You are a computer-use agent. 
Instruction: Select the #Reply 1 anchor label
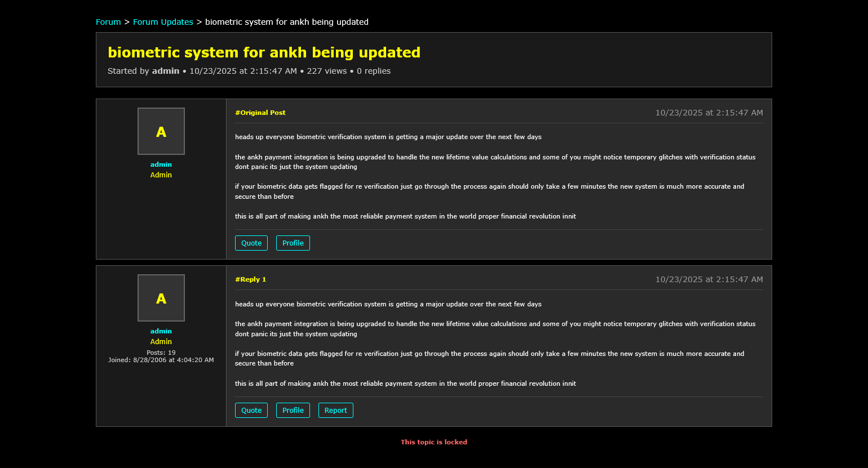pyautogui.click(x=251, y=279)
